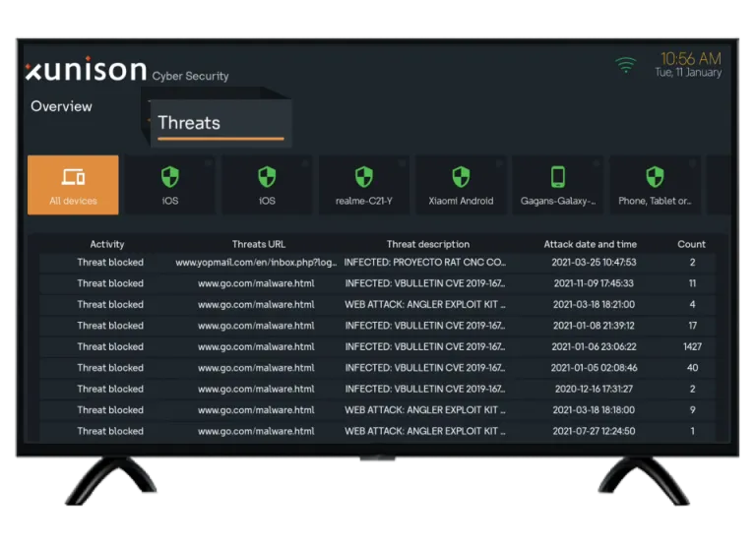This screenshot has width=756, height=550.
Task: Click the date 2021-01-05 02:08:46
Action: click(x=594, y=368)
